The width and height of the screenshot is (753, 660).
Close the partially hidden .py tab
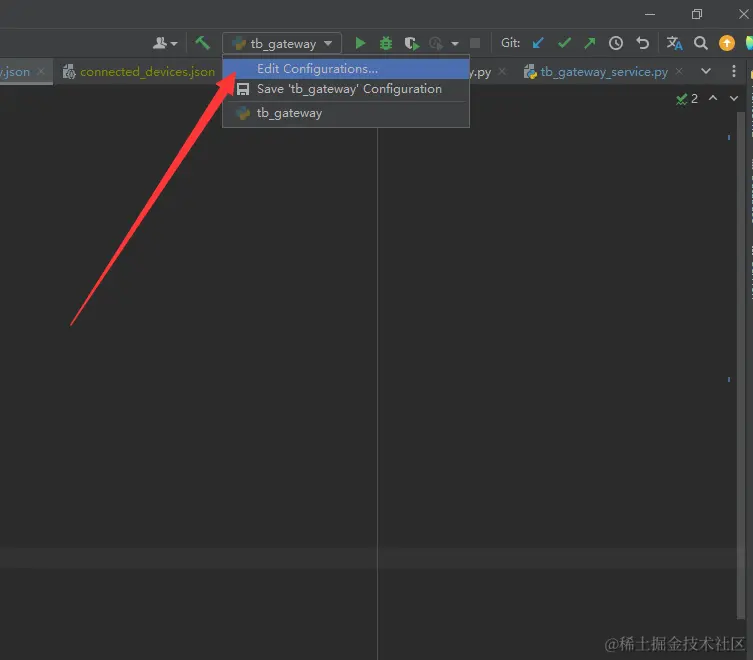pos(502,71)
